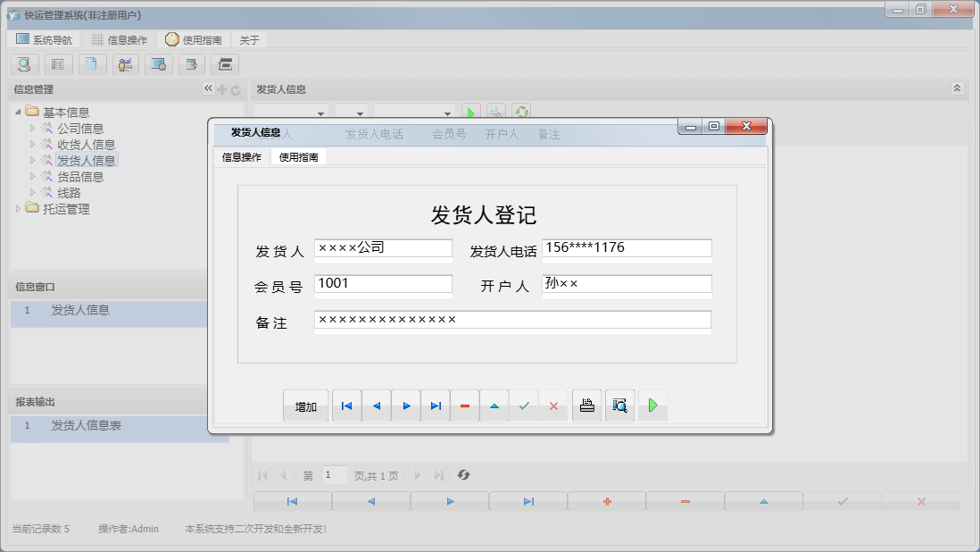Cancel changes with the red X icon
This screenshot has width=980, height=552.
pos(554,405)
